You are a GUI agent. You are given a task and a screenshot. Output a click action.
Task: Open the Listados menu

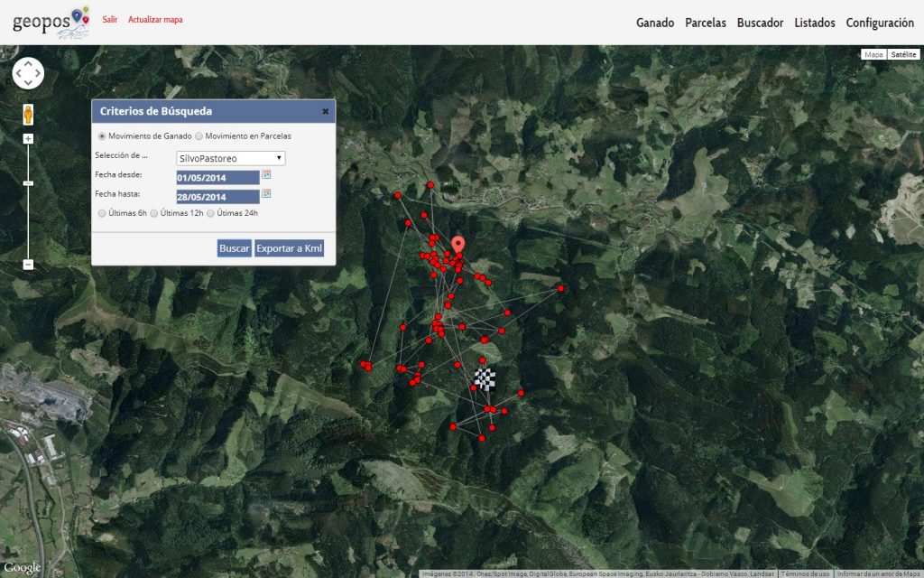point(814,23)
